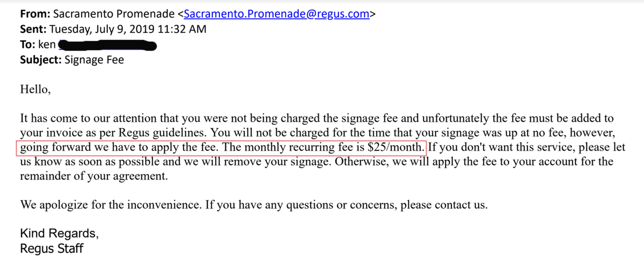Screen dimensions: 644x270
Task: Click the Subject line Signage Fee
Action: [x=94, y=60]
